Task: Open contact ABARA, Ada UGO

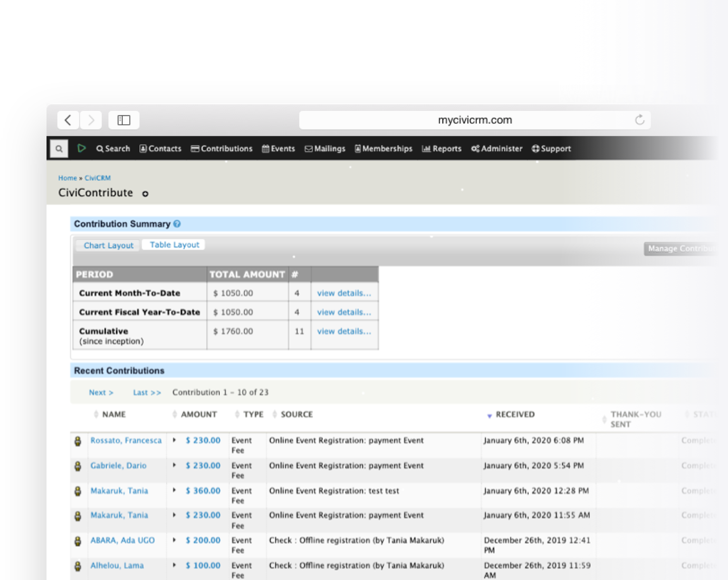Action: pos(122,540)
